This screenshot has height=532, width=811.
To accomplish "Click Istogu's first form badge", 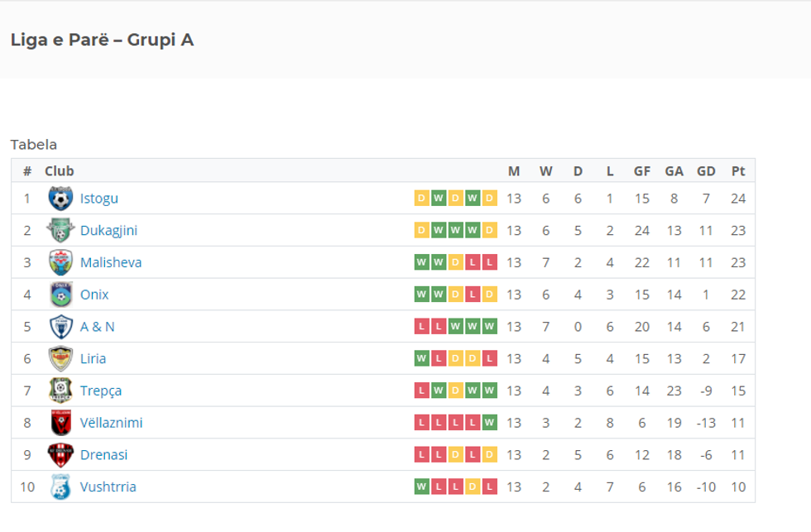I will (x=421, y=199).
